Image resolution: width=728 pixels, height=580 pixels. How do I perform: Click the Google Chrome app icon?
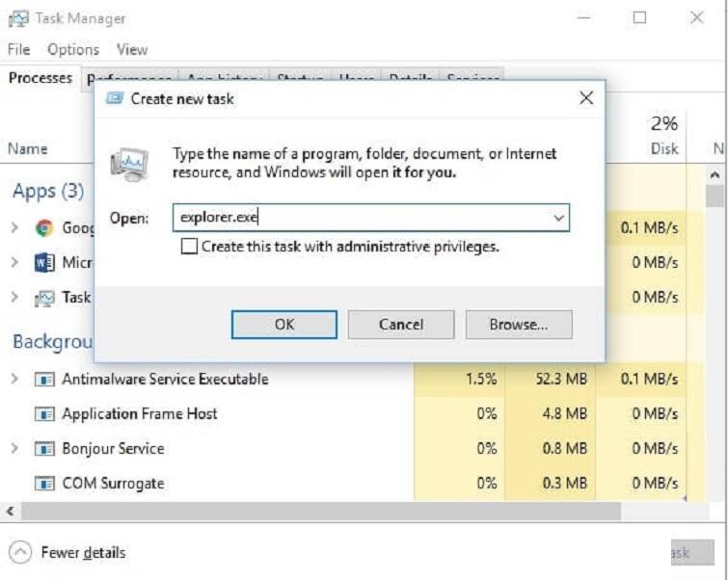point(44,228)
